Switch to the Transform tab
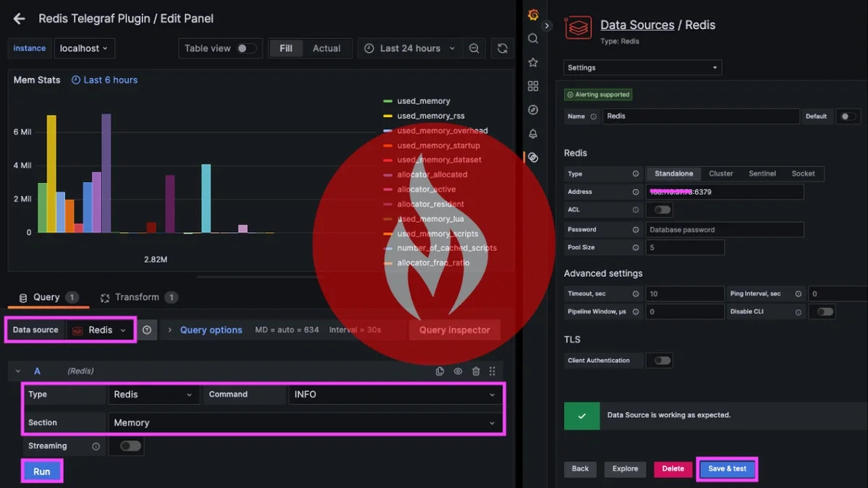 138,297
